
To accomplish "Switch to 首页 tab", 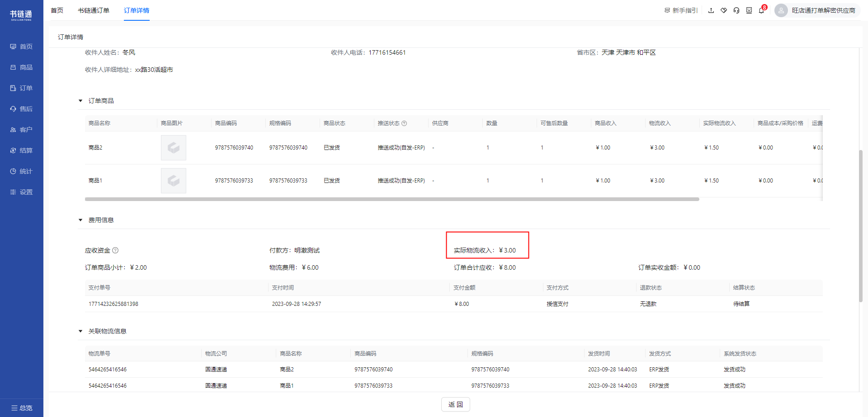I will click(57, 10).
